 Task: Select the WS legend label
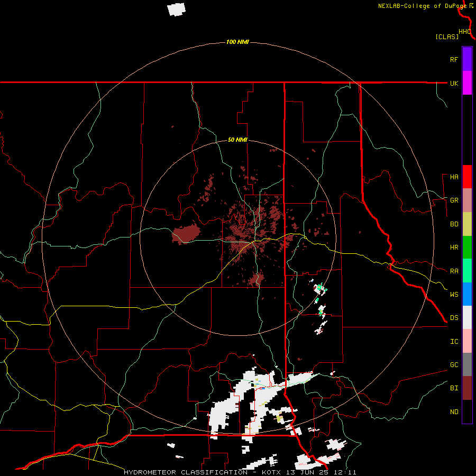tap(454, 294)
